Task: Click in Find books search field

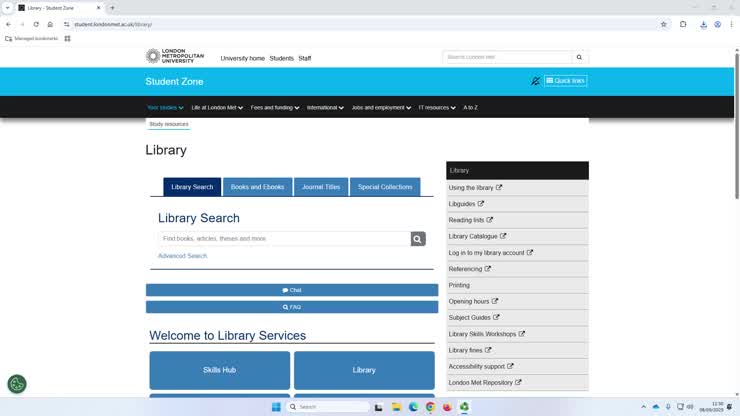Action: [284, 239]
